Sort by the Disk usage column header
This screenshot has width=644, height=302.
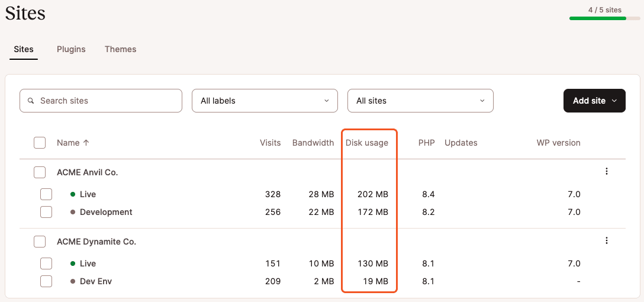367,143
